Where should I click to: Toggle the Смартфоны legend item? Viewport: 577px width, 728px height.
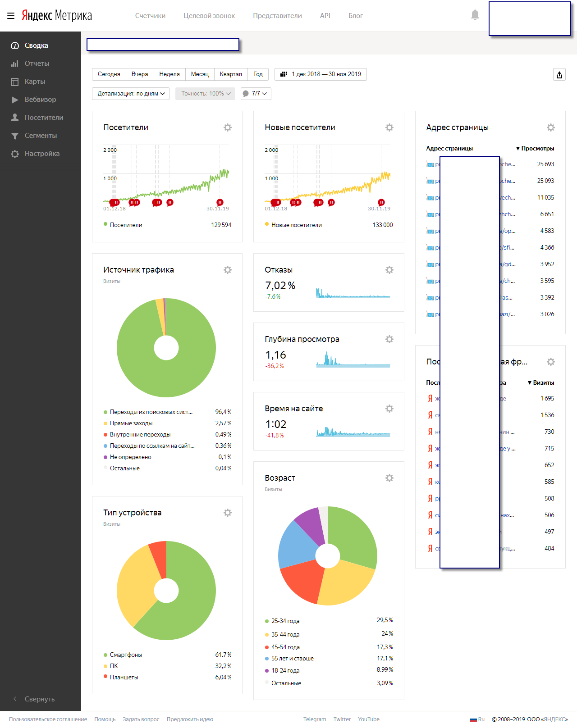click(x=126, y=655)
